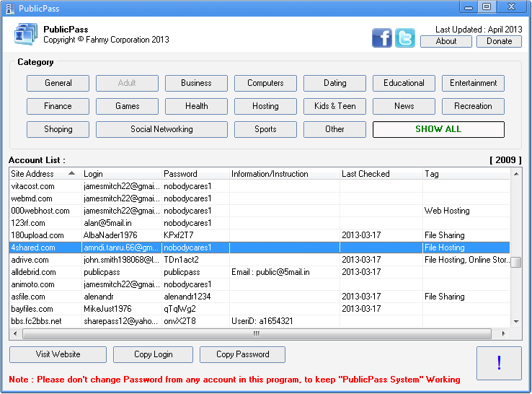Click the vertical scrollbar down arrow
Image resolution: width=532 pixels, height=394 pixels.
pos(516,321)
